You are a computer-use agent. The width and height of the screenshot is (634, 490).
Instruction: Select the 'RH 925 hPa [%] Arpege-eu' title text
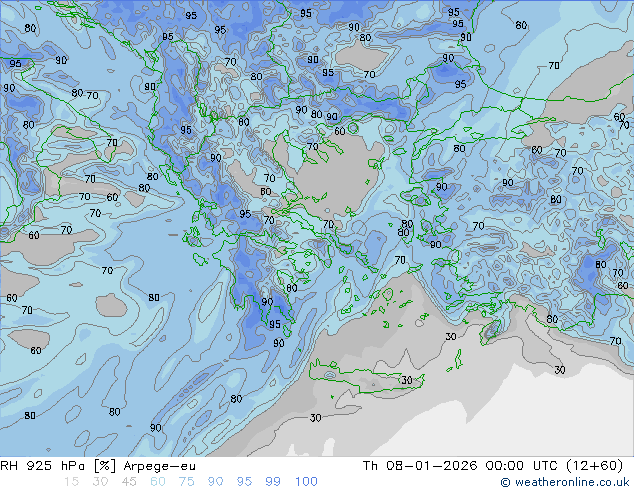click(98, 466)
